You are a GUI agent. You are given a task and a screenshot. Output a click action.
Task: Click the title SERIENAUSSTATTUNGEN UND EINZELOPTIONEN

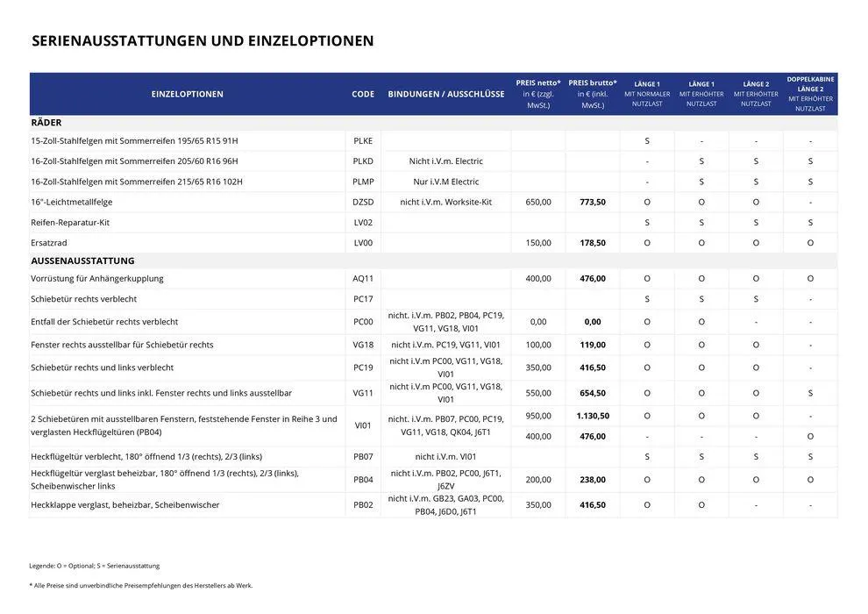pos(203,39)
